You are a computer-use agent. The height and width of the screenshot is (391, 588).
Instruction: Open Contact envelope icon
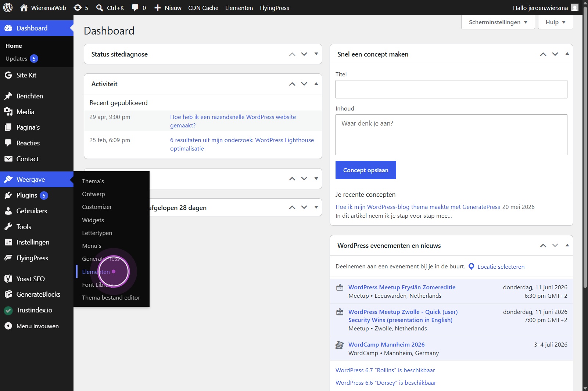click(8, 159)
